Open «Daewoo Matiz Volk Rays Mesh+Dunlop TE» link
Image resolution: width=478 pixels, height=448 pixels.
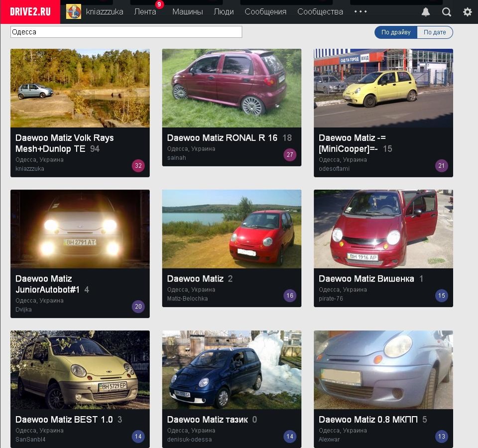coord(64,143)
